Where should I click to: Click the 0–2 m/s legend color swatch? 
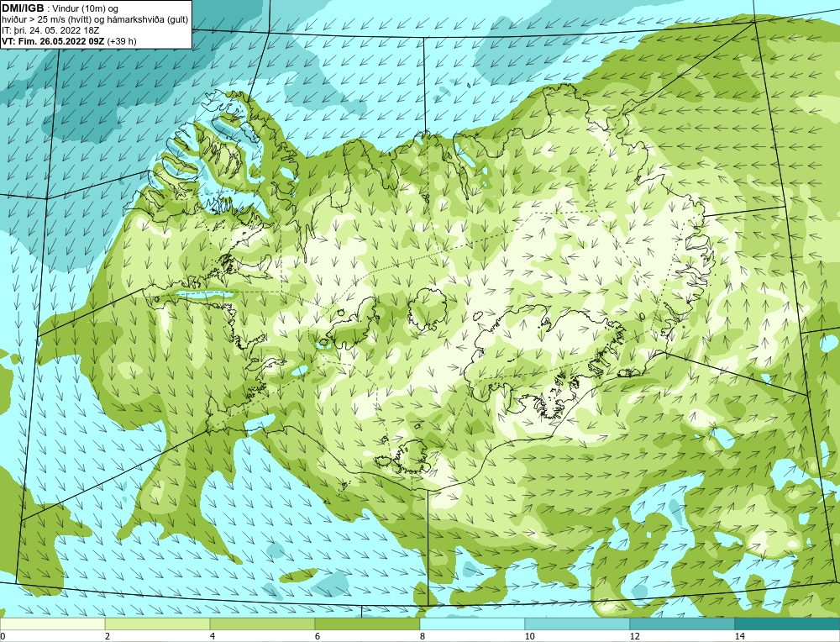click(52, 624)
